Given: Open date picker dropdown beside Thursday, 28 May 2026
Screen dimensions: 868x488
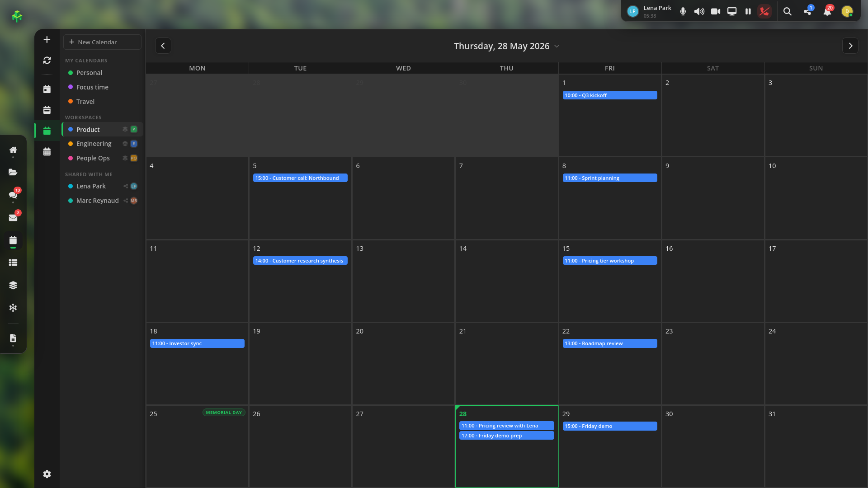Looking at the screenshot, I should tap(557, 46).
